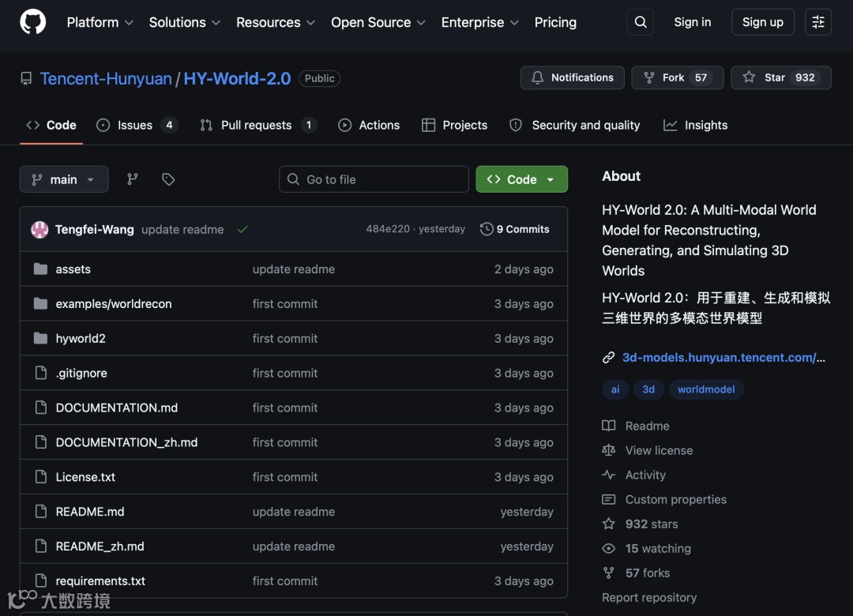Click the Sign up button
The image size is (853, 616).
click(x=763, y=22)
